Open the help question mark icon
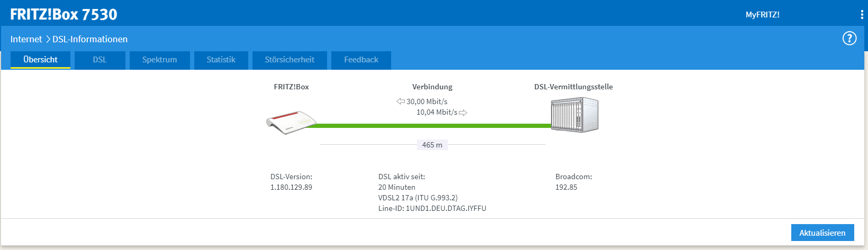The width and height of the screenshot is (868, 250). [x=849, y=39]
